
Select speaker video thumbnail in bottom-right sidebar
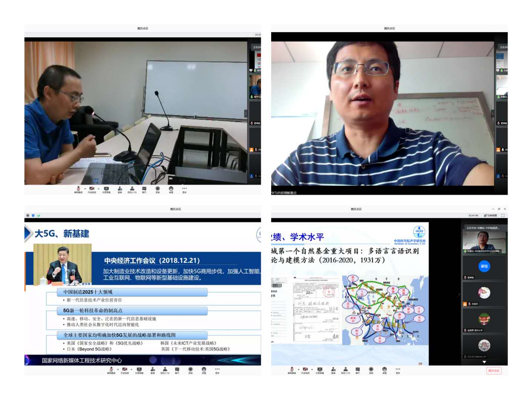[x=484, y=240]
